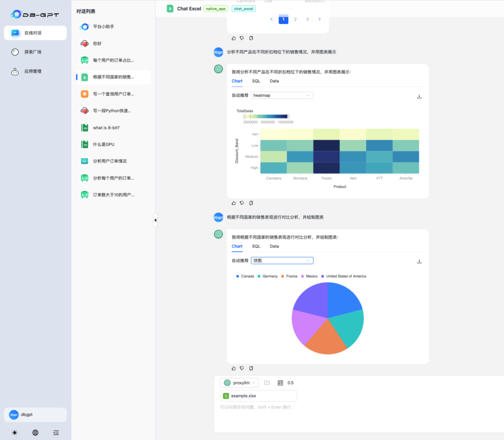Click thumbs-down icon under pie chart response
Image resolution: width=504 pixels, height=440 pixels.
point(242,368)
